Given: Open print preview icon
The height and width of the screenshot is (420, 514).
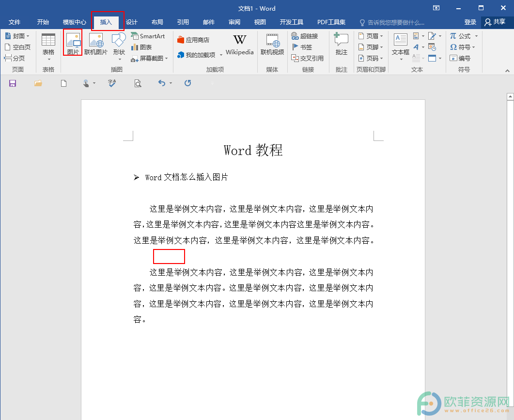Looking at the screenshot, I should [x=138, y=83].
